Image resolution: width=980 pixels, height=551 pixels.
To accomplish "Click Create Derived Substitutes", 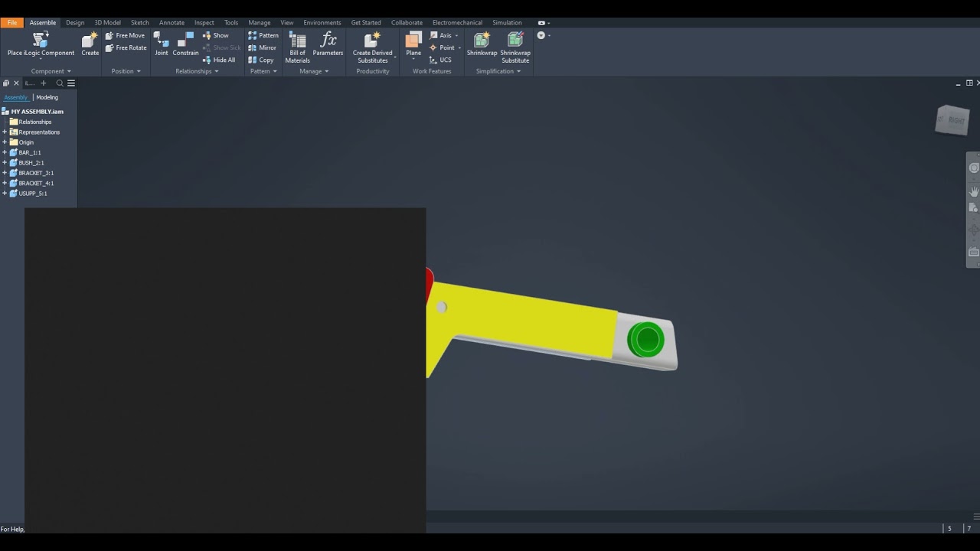I will (x=373, y=46).
